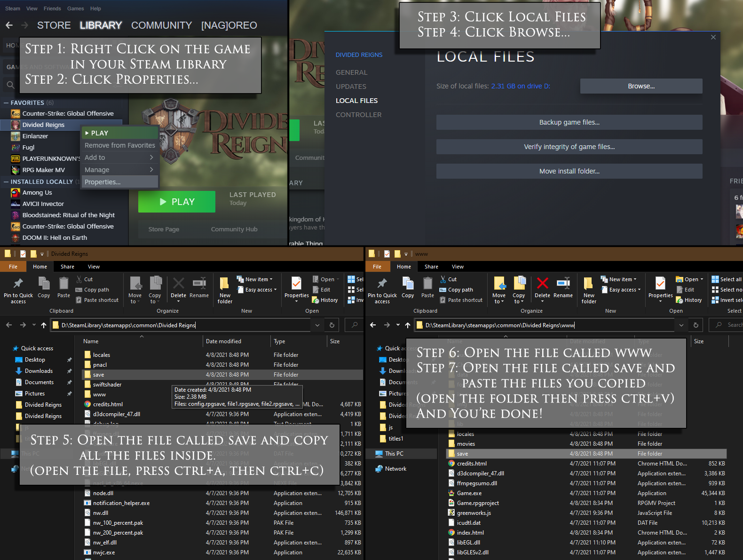The image size is (743, 560).
Task: Collapse the FAVORITES section in Steam library
Action: (x=6, y=103)
